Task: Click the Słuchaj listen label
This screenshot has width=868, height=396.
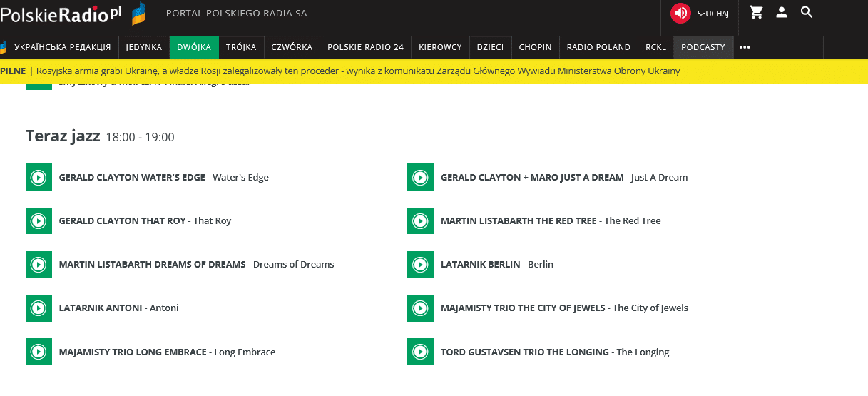Action: [713, 14]
